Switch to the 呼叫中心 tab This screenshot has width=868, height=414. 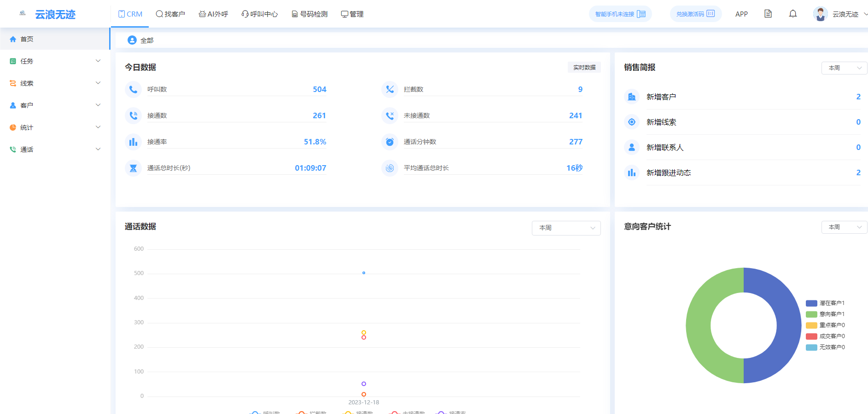coord(260,14)
